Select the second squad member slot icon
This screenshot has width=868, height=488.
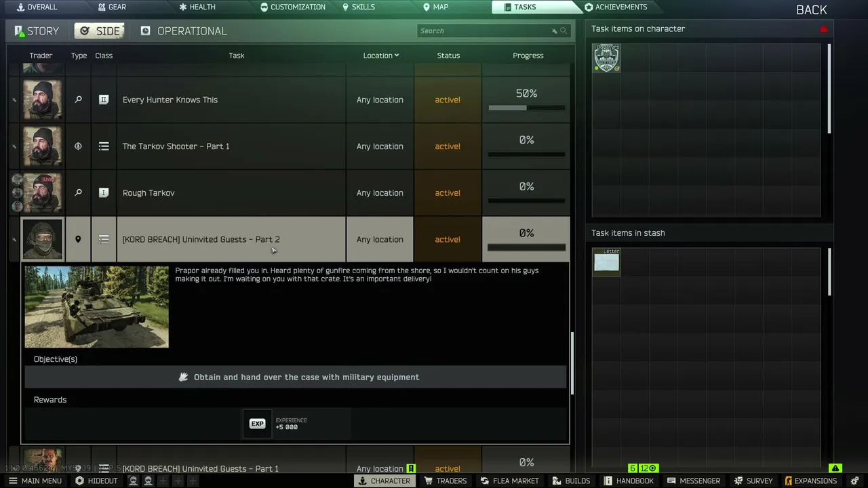click(148, 481)
